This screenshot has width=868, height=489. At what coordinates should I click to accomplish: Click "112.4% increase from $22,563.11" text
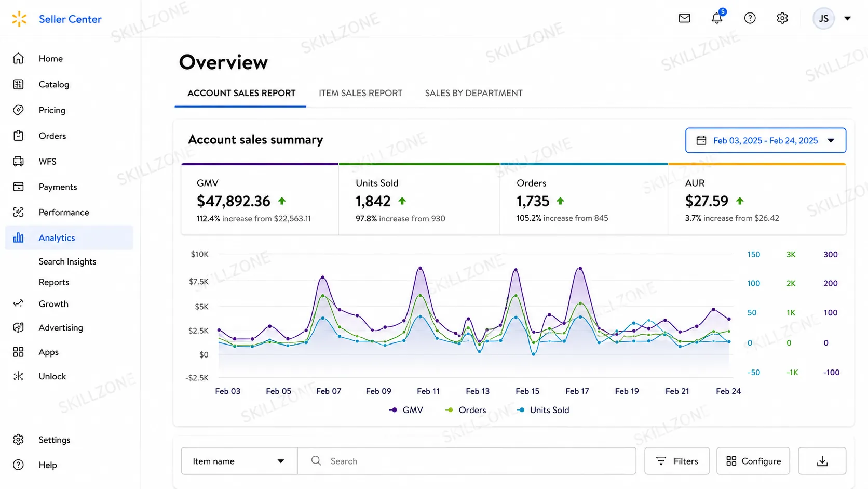(x=254, y=219)
